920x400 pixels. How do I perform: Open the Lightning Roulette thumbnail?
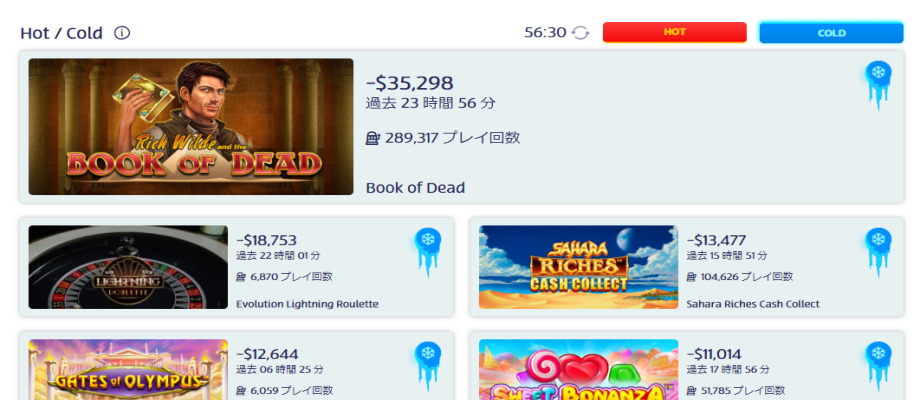tap(128, 267)
